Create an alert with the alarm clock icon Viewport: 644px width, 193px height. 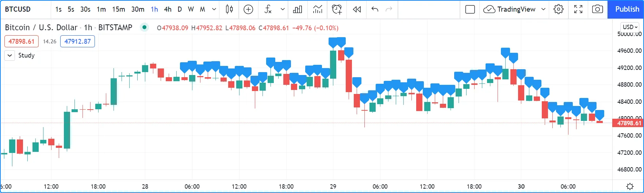337,9
